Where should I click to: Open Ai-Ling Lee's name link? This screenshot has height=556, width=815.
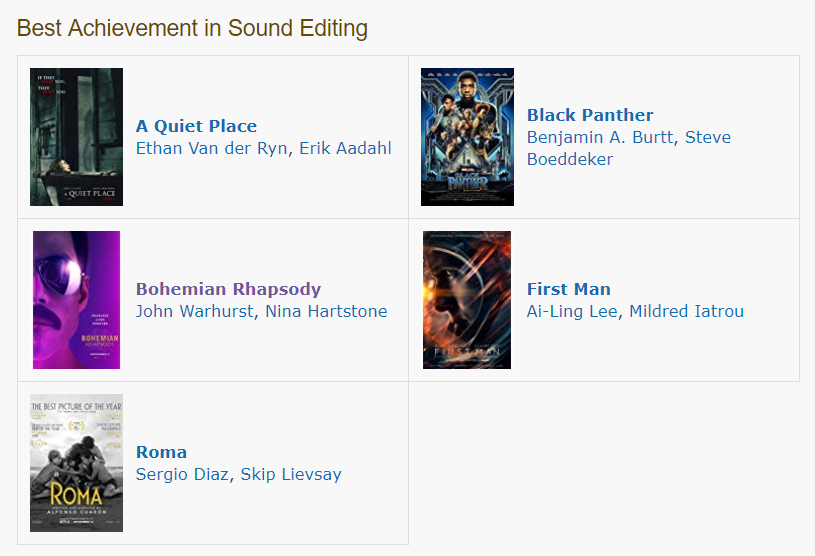point(572,311)
